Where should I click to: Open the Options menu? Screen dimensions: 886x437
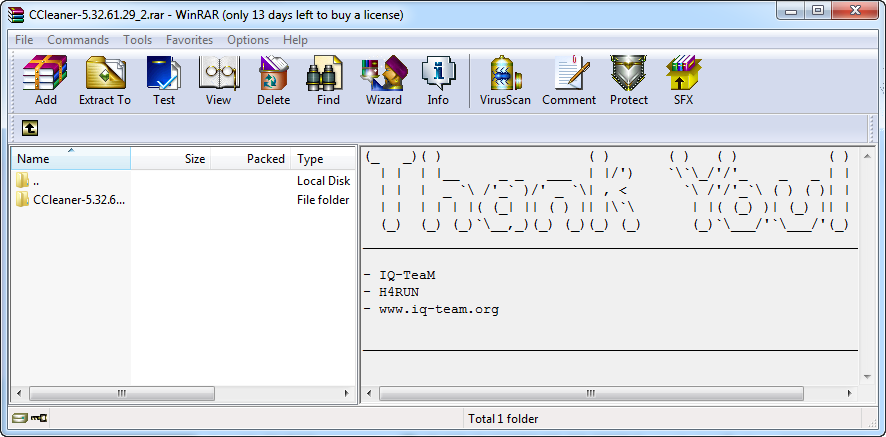(x=248, y=40)
